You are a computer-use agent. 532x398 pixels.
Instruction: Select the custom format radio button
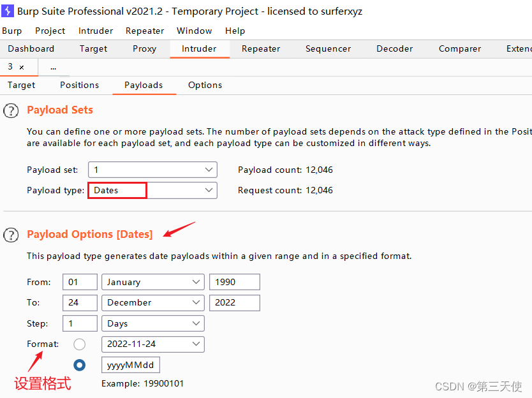(79, 365)
